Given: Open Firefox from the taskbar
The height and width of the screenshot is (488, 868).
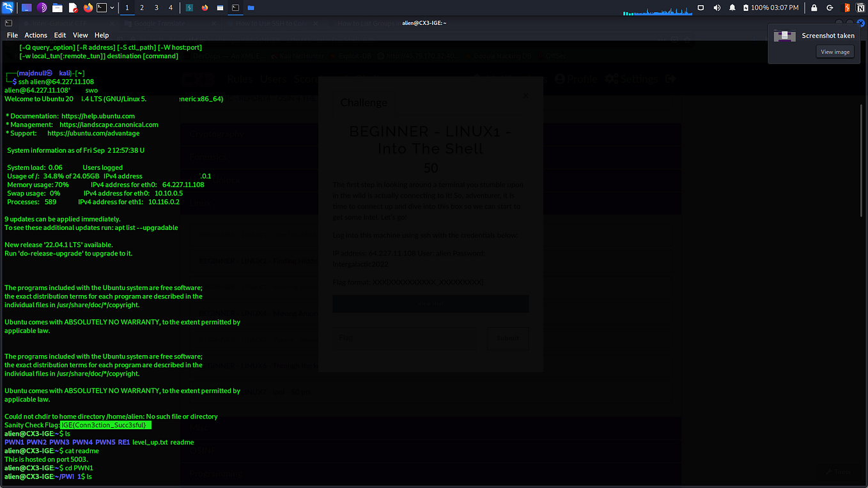Looking at the screenshot, I should (88, 8).
